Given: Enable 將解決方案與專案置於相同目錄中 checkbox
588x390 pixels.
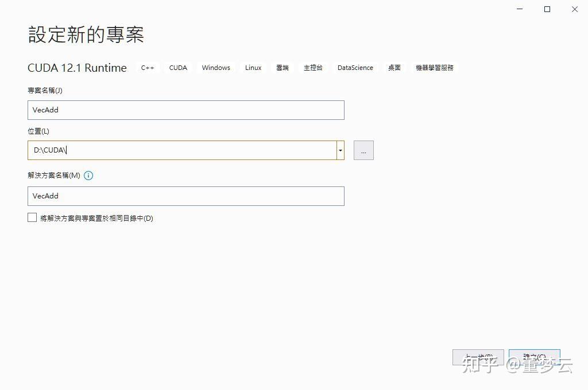Looking at the screenshot, I should click(32, 217).
